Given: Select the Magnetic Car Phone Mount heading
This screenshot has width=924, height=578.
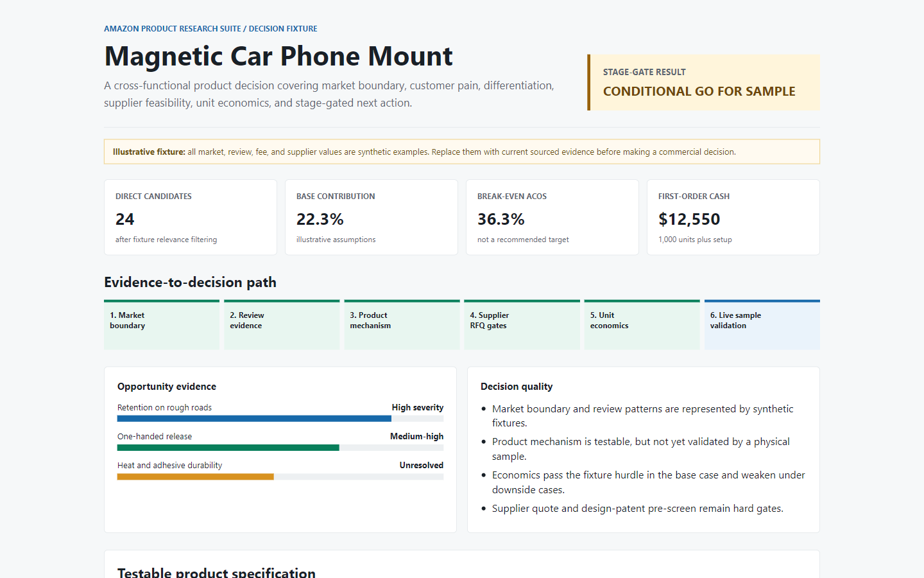Looking at the screenshot, I should tap(278, 57).
